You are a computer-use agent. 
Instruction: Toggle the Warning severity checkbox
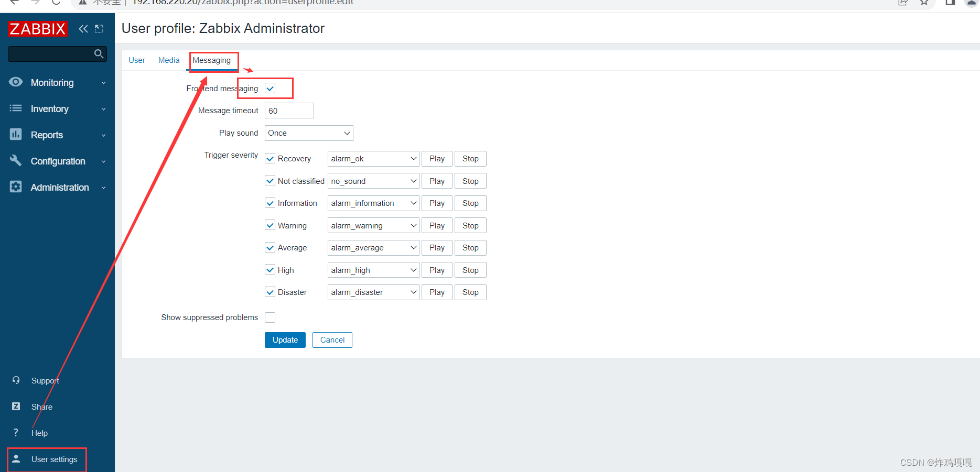(270, 225)
